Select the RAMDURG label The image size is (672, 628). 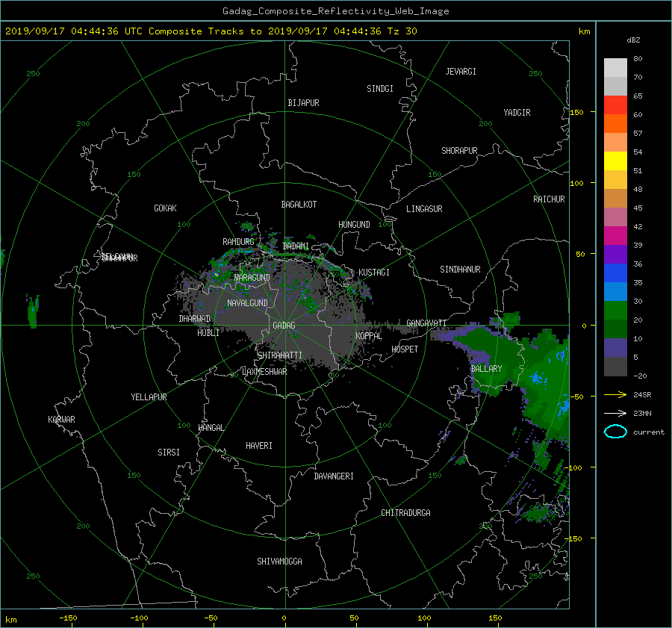[238, 242]
